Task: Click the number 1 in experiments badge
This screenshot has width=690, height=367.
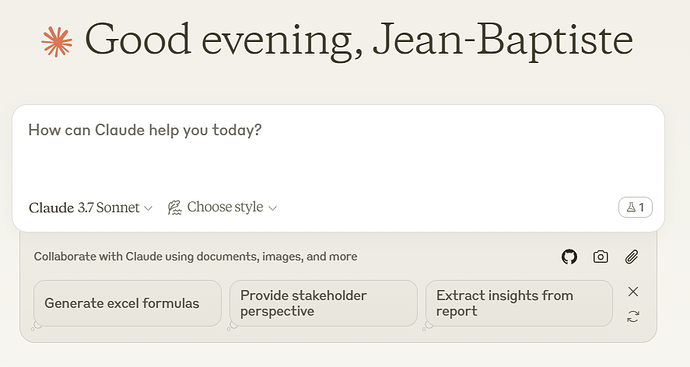Action: (642, 207)
